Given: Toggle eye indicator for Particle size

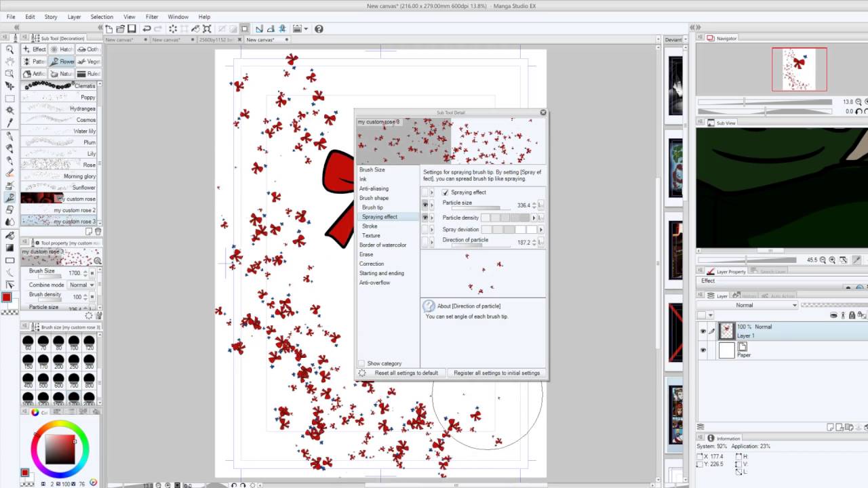Looking at the screenshot, I should point(425,205).
